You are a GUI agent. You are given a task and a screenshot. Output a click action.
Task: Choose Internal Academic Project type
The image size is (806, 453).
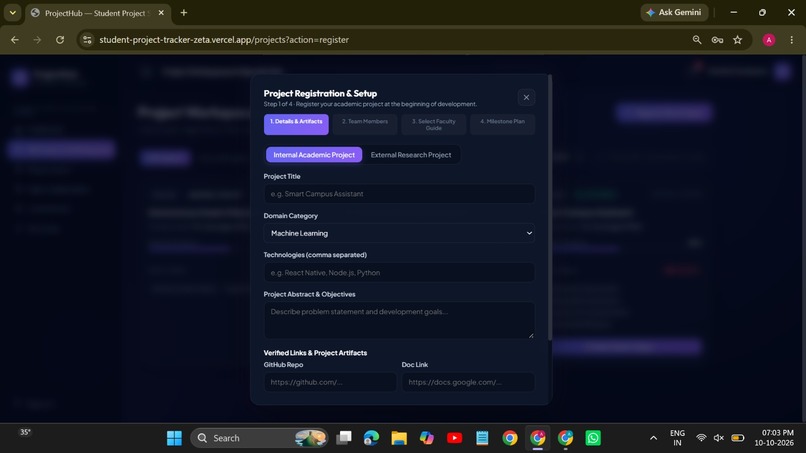point(314,155)
